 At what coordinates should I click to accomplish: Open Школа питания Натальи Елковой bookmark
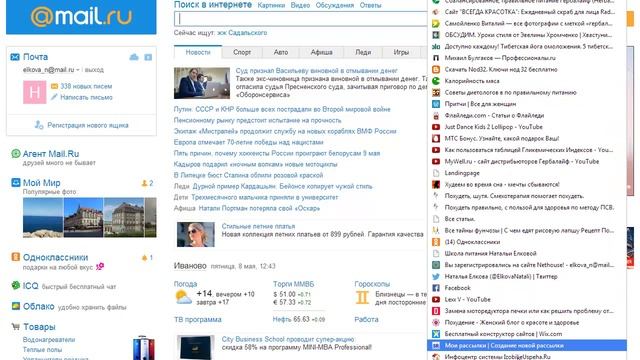click(527, 253)
